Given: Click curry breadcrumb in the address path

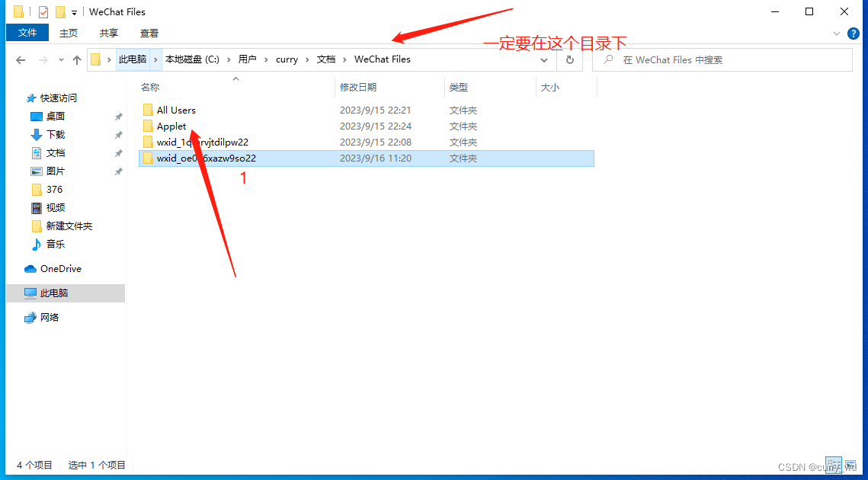Looking at the screenshot, I should coord(287,59).
